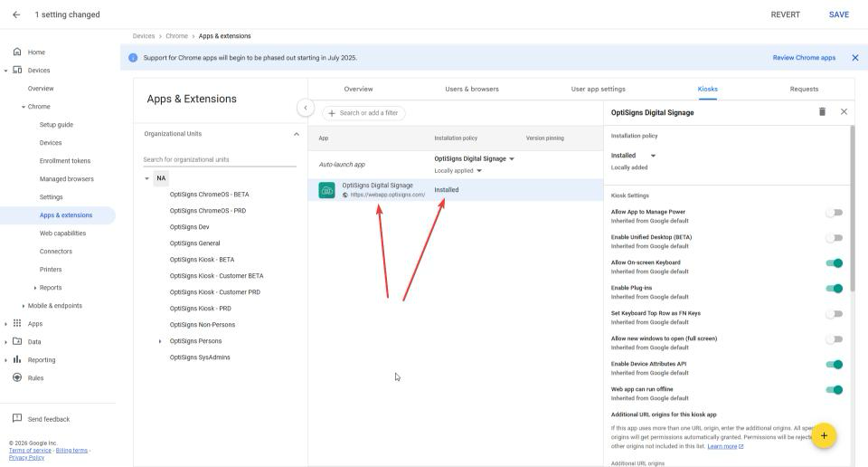Viewport: 868px width, 467px height.
Task: Open Home via the house icon
Action: coord(17,52)
